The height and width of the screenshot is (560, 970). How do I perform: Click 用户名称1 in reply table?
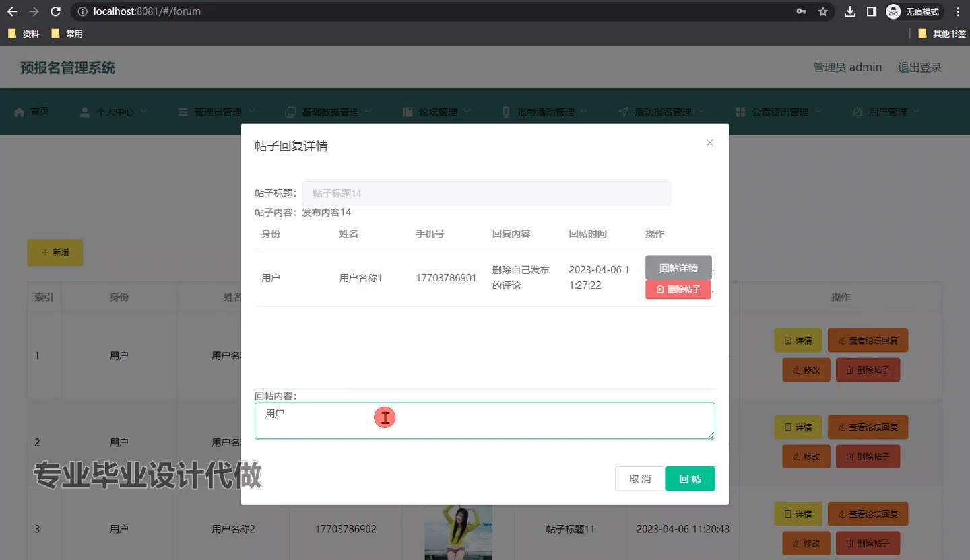360,278
